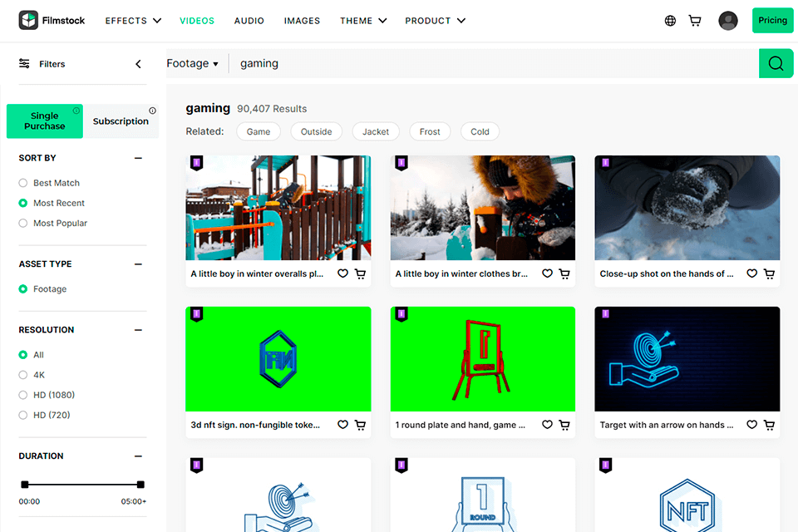Go to the IMAGES section
The height and width of the screenshot is (532, 798).
point(302,21)
